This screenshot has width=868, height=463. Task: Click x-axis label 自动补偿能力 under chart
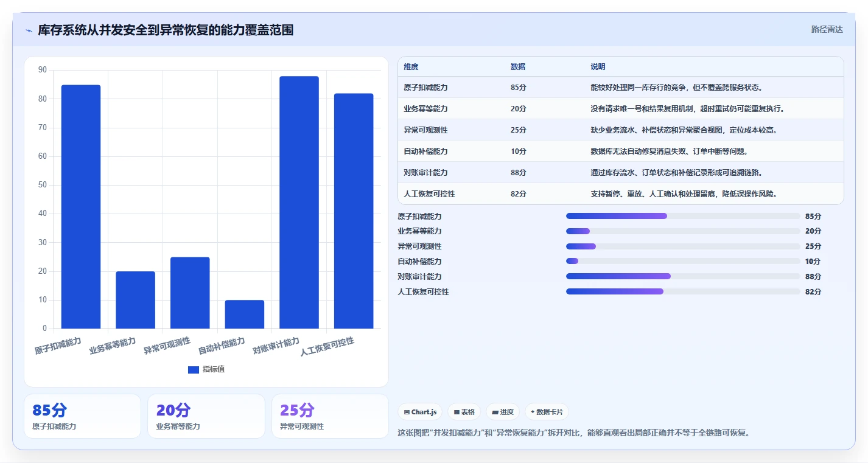point(222,346)
